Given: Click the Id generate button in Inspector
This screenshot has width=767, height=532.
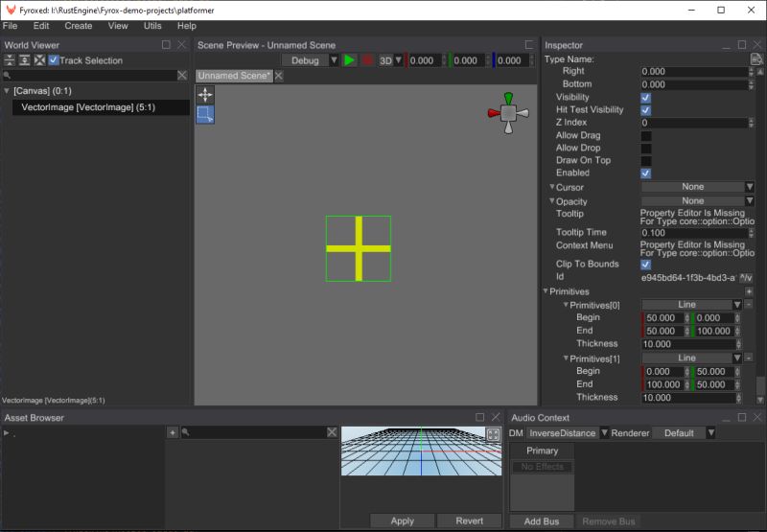Looking at the screenshot, I should [746, 278].
